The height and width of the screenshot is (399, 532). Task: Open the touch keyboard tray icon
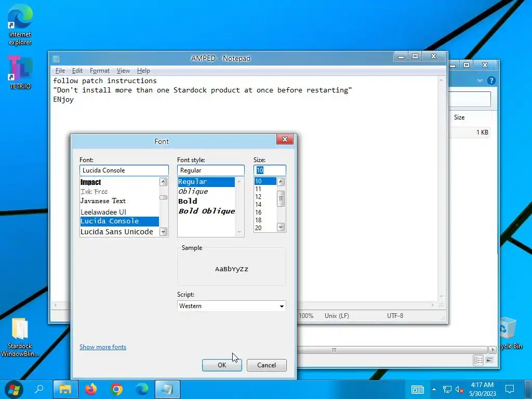[418, 390]
